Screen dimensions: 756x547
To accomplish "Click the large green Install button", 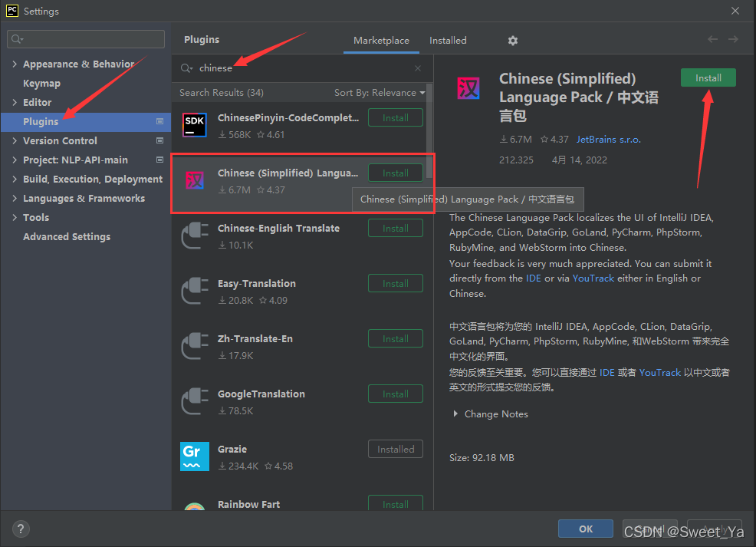I will [708, 77].
